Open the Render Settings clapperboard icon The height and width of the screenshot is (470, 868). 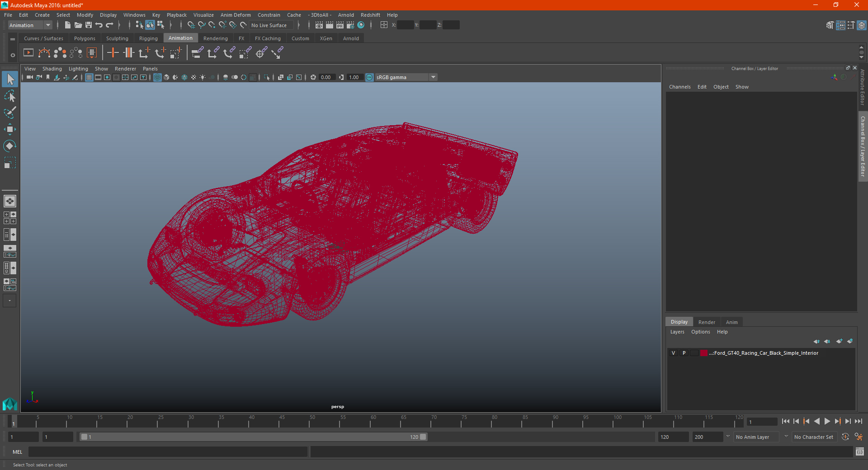(x=350, y=25)
